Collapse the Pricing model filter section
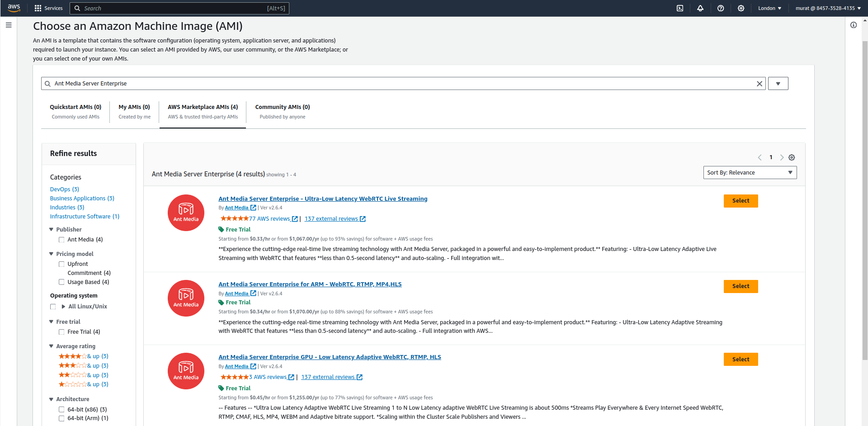Screen dimensions: 868x426 (x=51, y=254)
